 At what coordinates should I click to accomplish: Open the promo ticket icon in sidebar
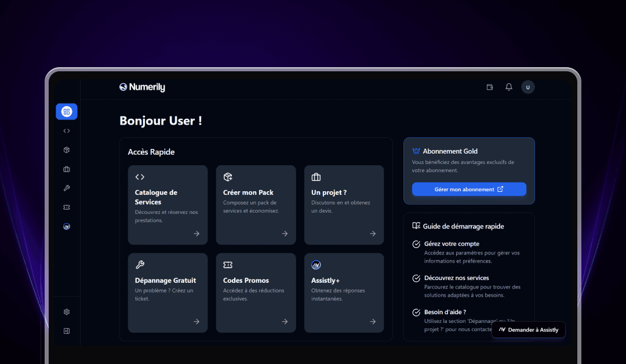[67, 207]
